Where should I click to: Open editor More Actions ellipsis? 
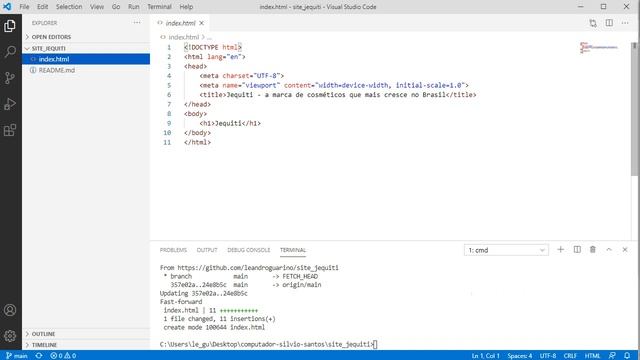(625, 23)
